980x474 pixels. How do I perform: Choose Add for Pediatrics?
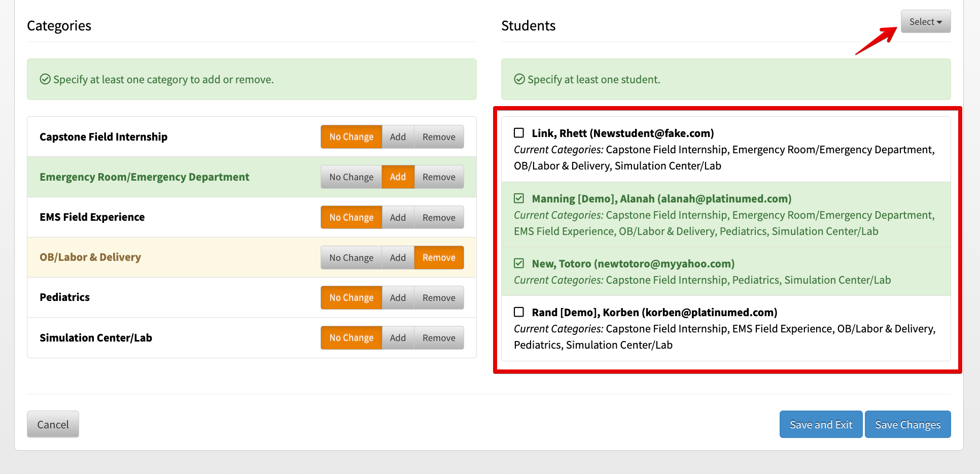pyautogui.click(x=398, y=297)
